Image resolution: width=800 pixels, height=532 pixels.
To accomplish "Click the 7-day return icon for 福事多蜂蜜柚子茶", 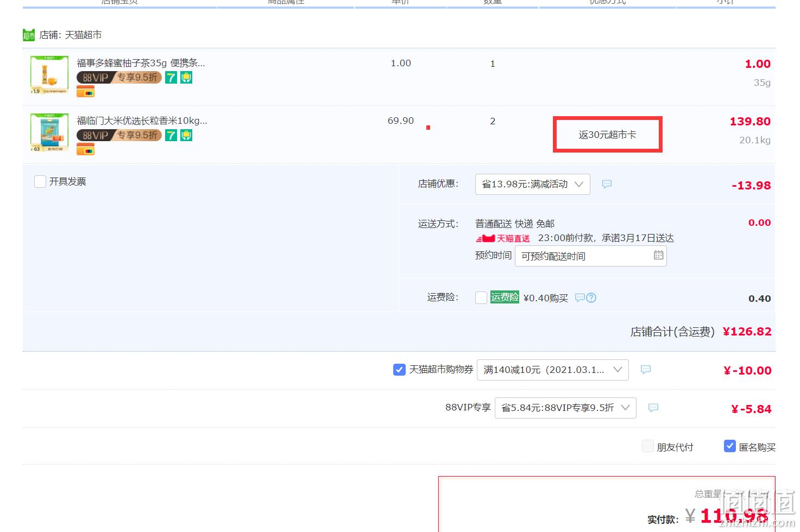I will click(x=171, y=78).
